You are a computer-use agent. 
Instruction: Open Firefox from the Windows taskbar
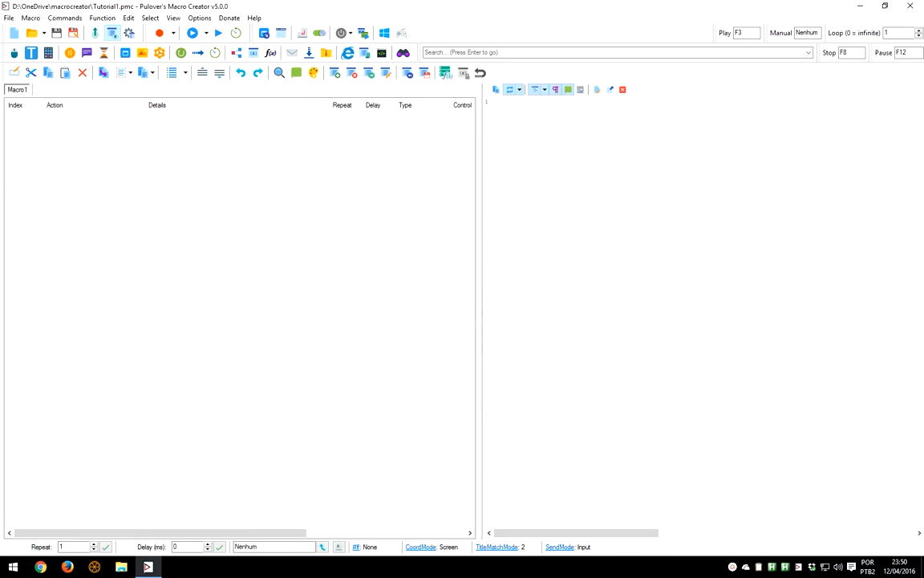(67, 567)
